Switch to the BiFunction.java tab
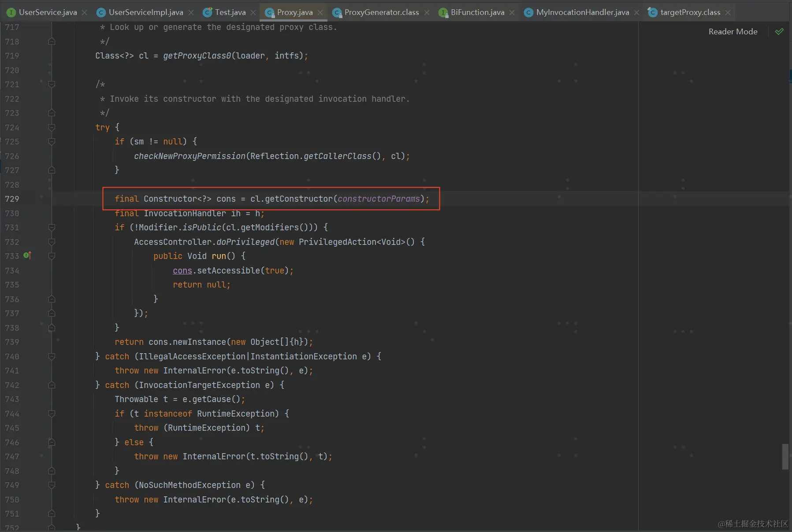Viewport: 792px width, 532px height. pyautogui.click(x=477, y=12)
